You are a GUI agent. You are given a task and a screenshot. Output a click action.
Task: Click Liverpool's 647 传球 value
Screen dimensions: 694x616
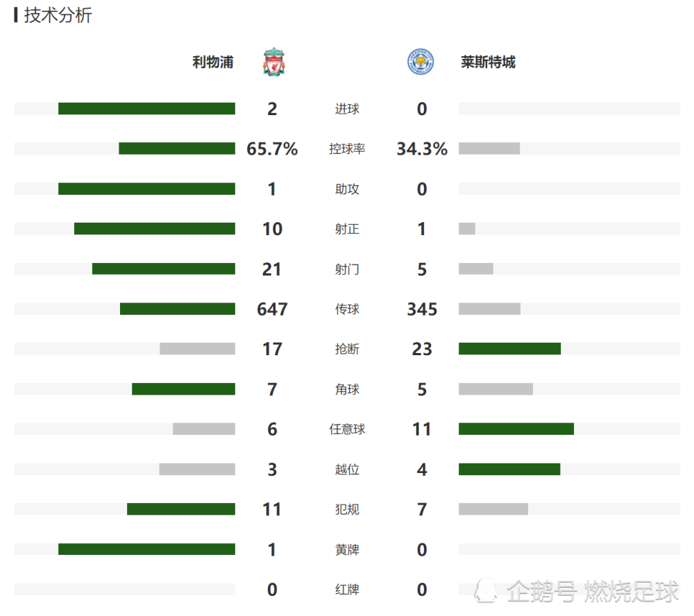272,309
